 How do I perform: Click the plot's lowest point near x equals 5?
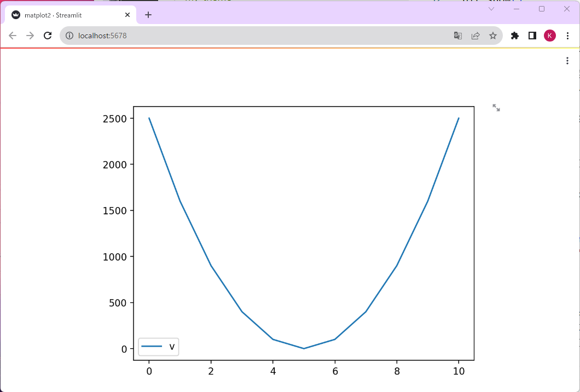click(x=304, y=348)
